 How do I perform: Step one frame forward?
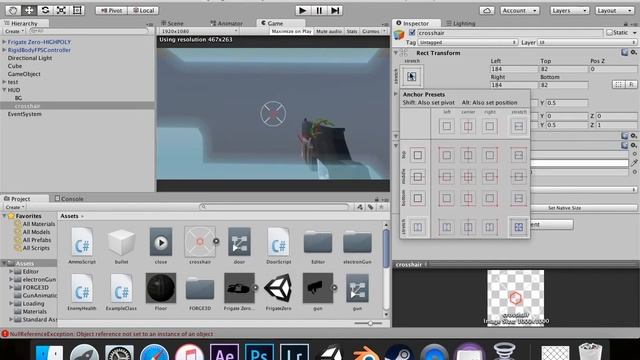click(335, 10)
